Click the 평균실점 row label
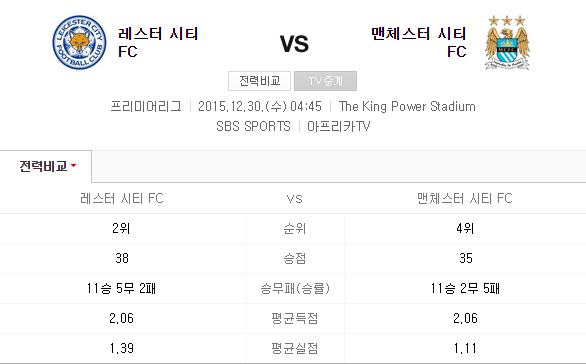The width and height of the screenshot is (586, 364). point(294,348)
